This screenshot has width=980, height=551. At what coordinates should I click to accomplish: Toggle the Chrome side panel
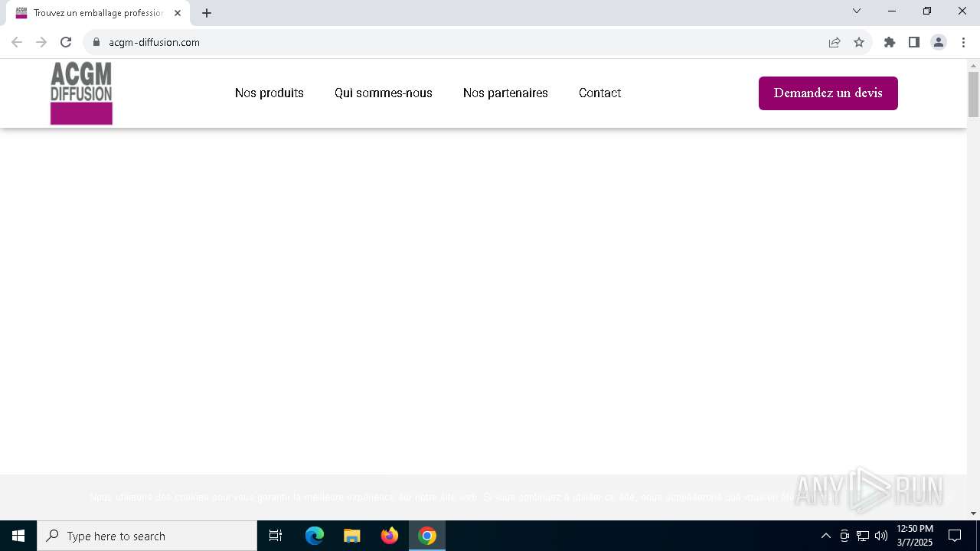coord(914,42)
